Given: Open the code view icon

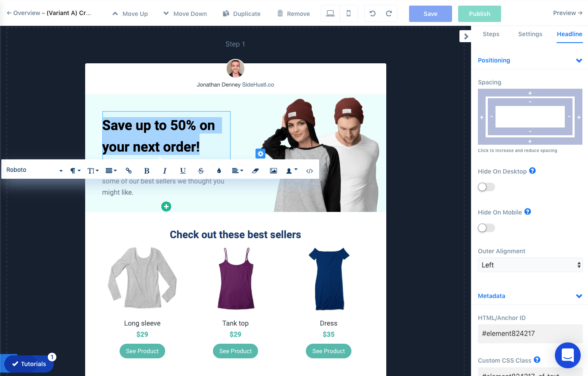Looking at the screenshot, I should click(x=310, y=171).
